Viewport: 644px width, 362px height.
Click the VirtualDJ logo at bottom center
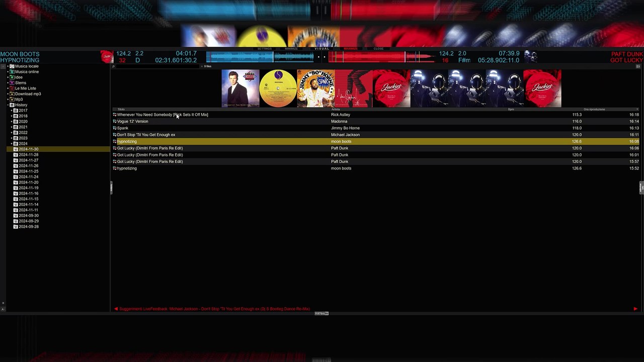point(321,313)
